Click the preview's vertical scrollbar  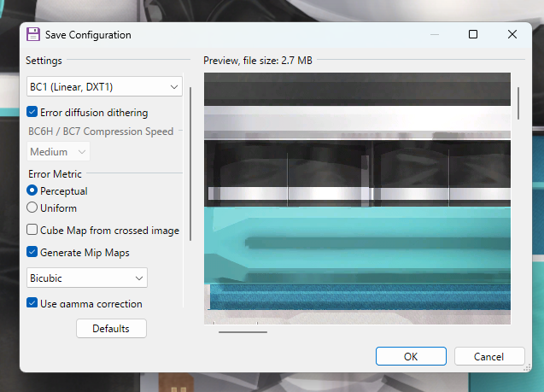(x=518, y=102)
